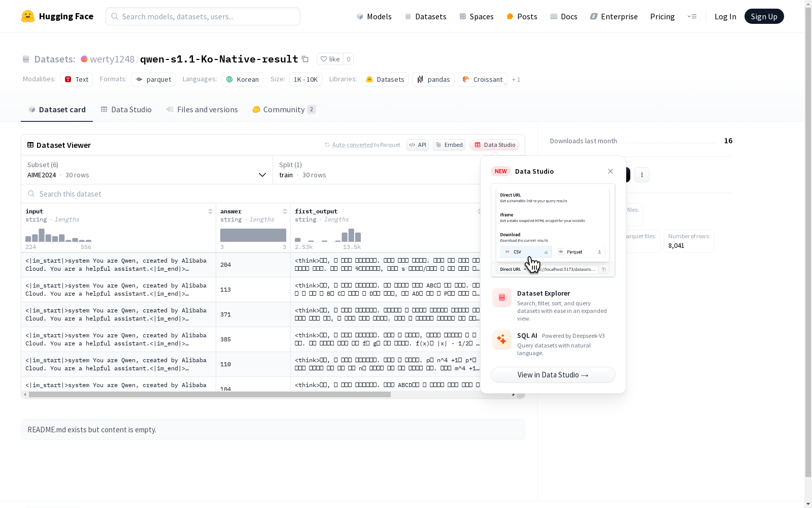Select the answer cell containing 113
This screenshot has width=812, height=508.
(x=253, y=290)
